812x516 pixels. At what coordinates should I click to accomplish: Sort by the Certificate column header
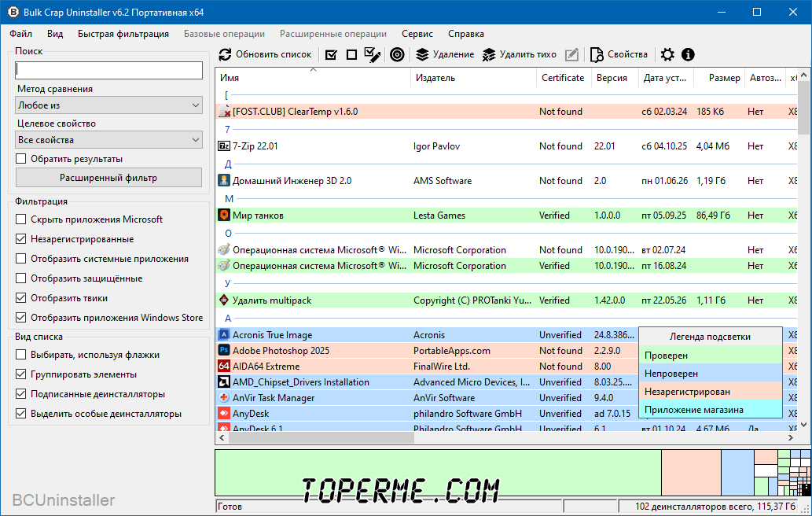click(x=563, y=78)
